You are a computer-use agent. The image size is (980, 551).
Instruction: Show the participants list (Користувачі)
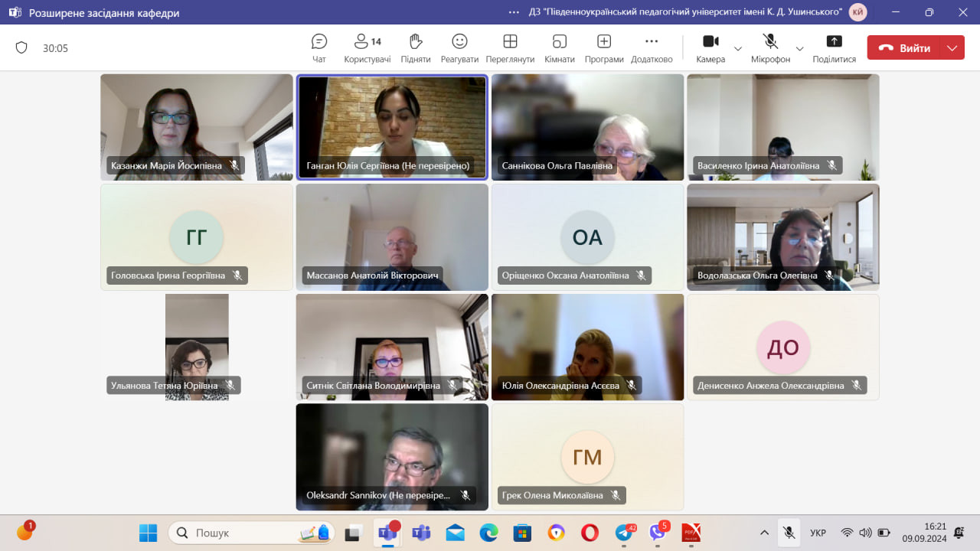tap(367, 48)
